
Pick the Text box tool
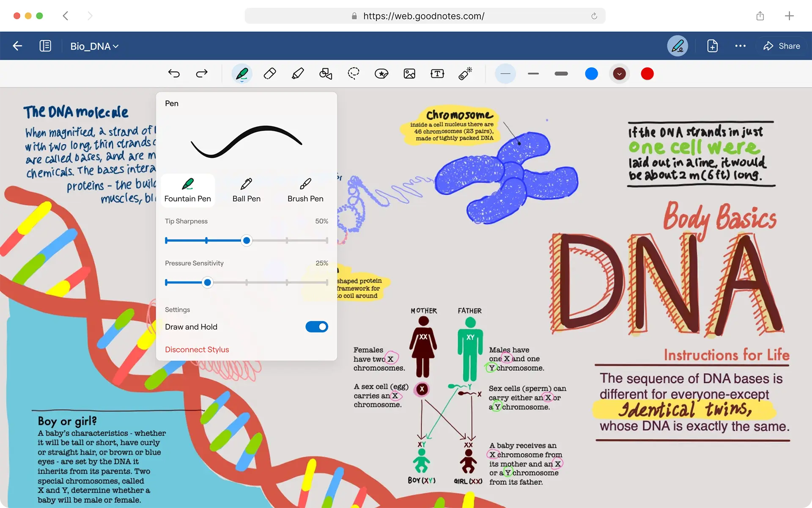pos(437,74)
